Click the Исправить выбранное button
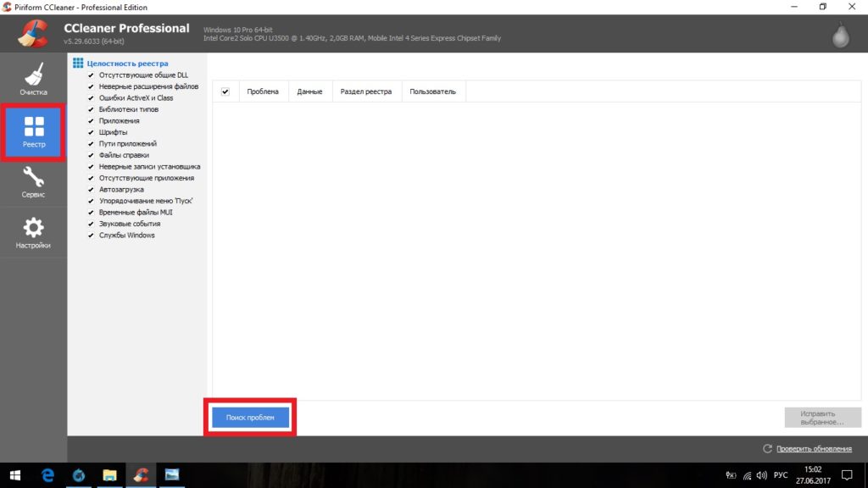The width and height of the screenshot is (868, 488). pos(822,418)
